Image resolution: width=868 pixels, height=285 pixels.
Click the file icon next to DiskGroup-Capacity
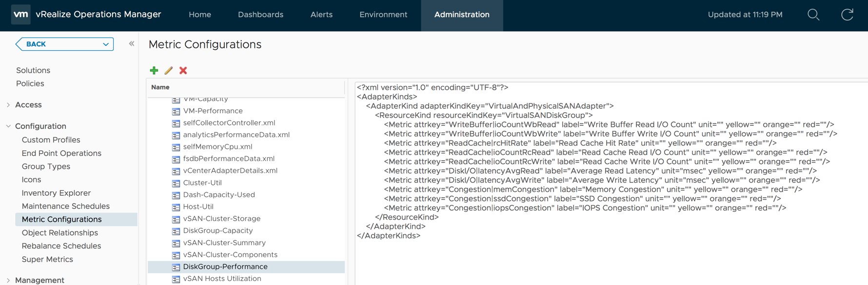tap(176, 231)
